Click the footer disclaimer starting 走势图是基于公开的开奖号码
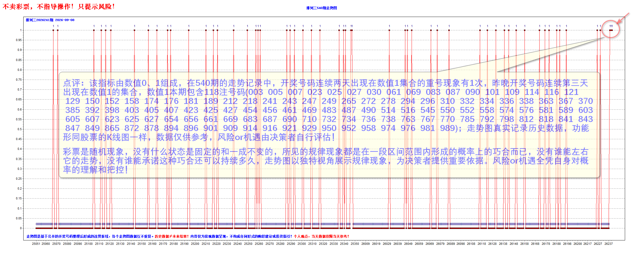The height and width of the screenshot is (253, 644). pyautogui.click(x=90, y=236)
